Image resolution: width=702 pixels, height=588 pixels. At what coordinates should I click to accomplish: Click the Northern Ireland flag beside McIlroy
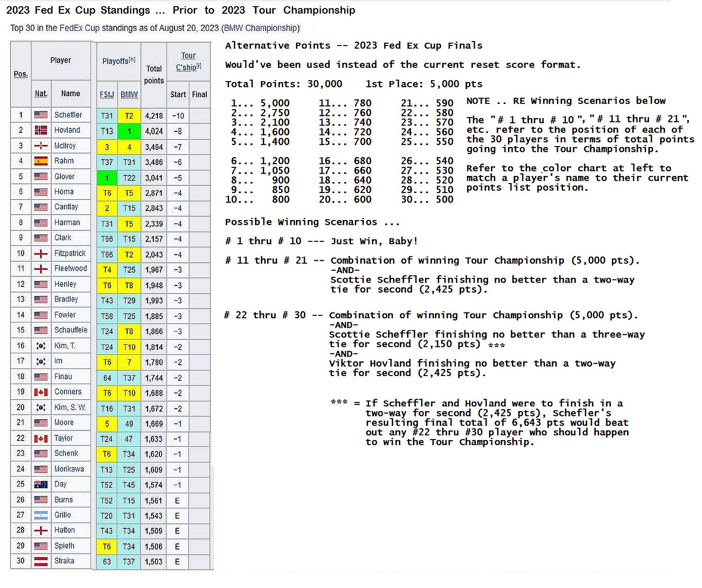41,146
